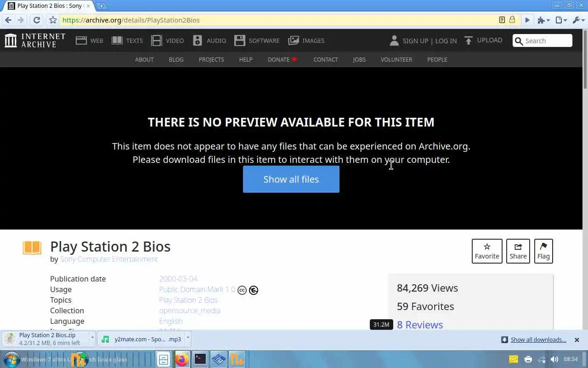Click the UPLOAD link

point(489,40)
